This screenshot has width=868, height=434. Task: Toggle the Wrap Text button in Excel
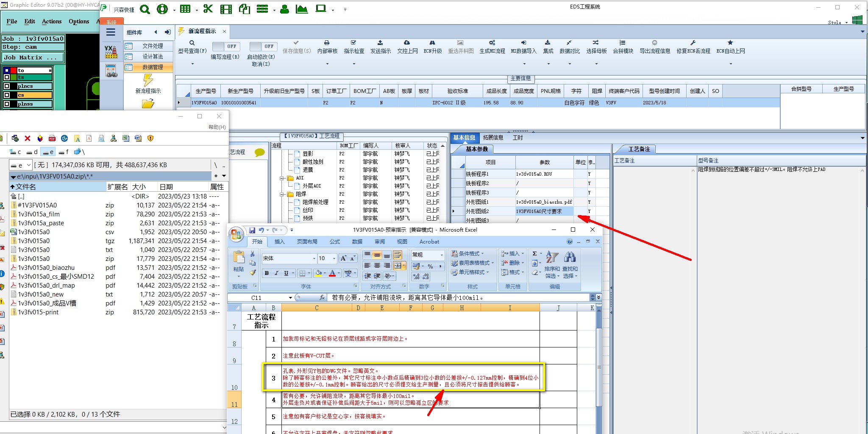coord(398,255)
